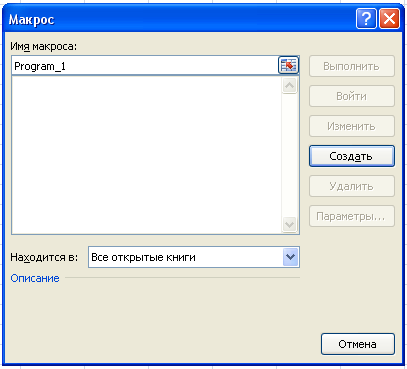Click the Находится в label
Viewport: 407px width, 369px height.
pyautogui.click(x=44, y=257)
